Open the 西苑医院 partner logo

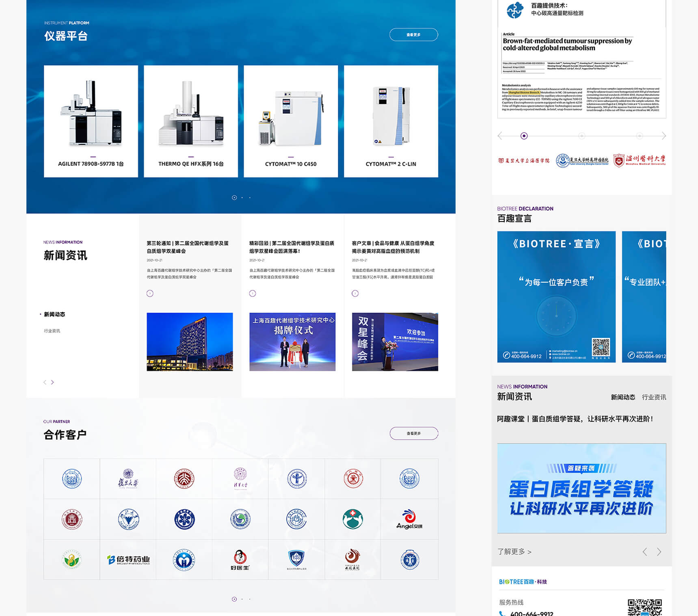[x=352, y=560]
